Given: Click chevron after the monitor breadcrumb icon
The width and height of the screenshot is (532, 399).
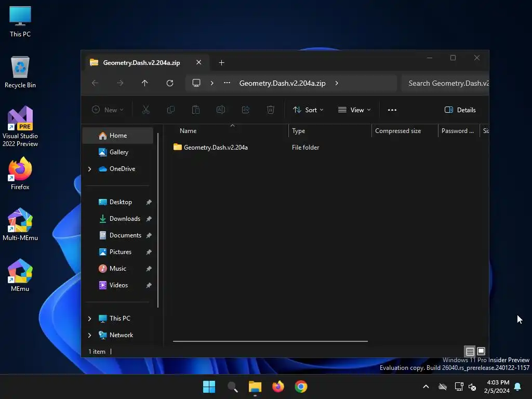Looking at the screenshot, I should (212, 83).
